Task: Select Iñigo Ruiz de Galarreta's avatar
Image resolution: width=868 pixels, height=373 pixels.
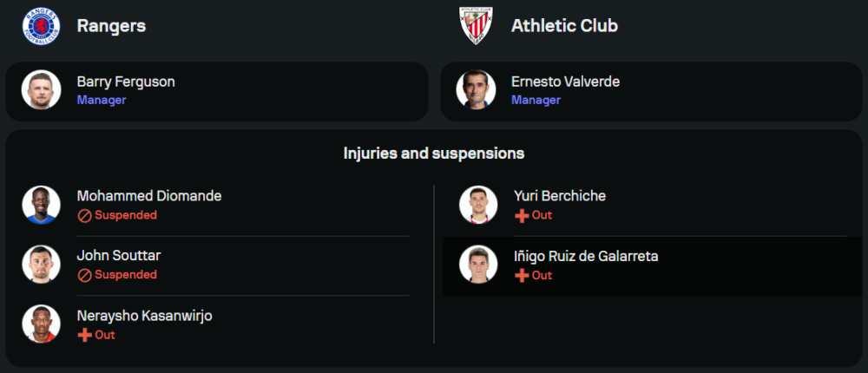Action: 478,265
